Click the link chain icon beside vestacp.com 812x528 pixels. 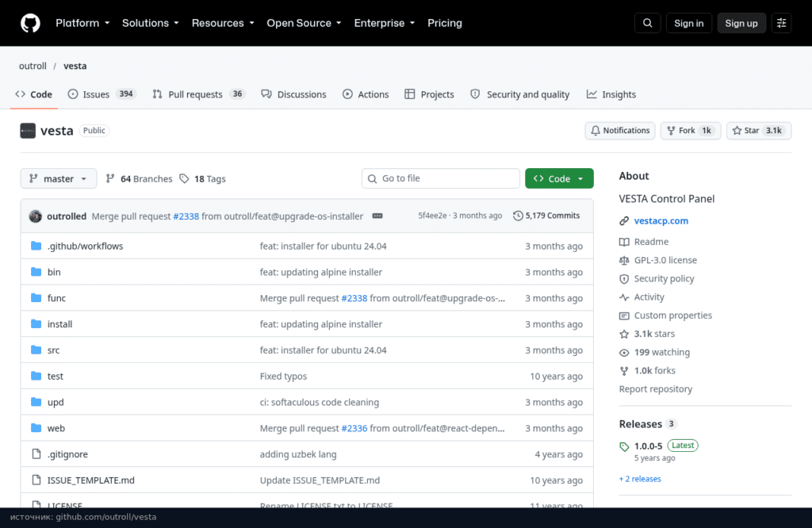click(624, 221)
